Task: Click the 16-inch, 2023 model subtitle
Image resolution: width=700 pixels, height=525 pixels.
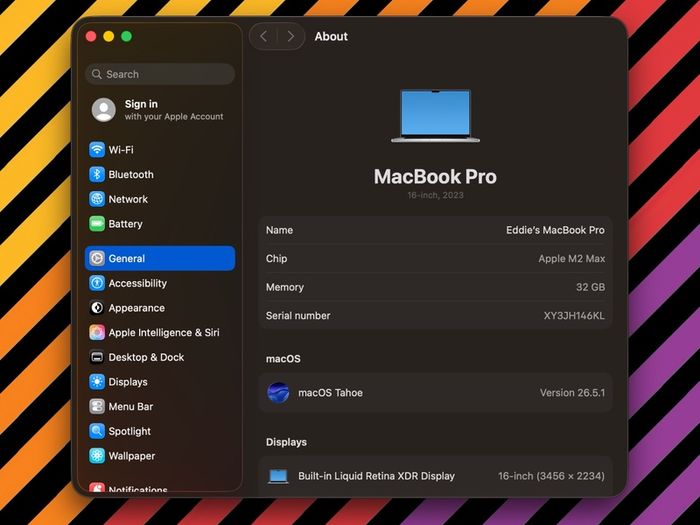Action: (x=435, y=195)
